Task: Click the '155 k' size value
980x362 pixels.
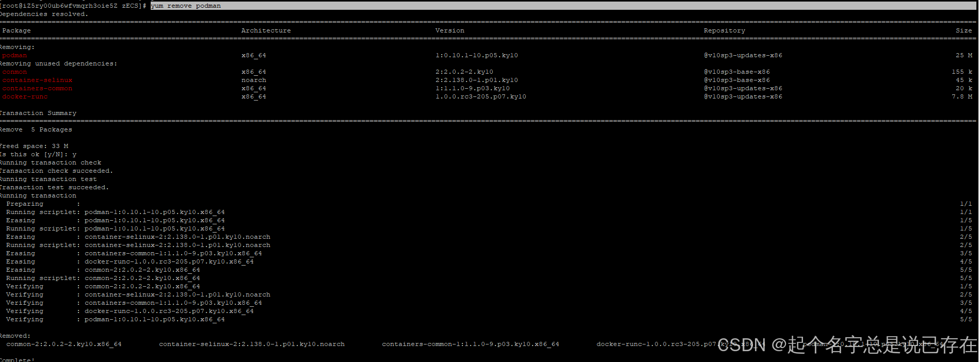Action: tap(961, 72)
